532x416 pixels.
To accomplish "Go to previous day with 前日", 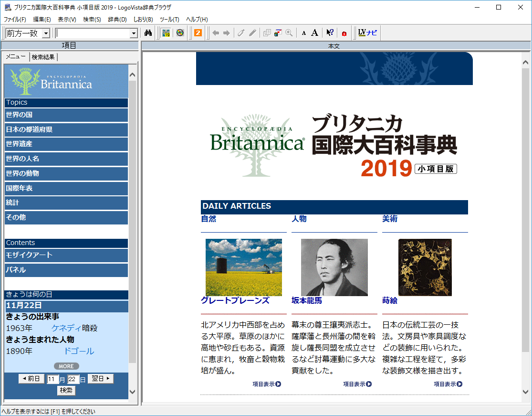I will (x=31, y=379).
